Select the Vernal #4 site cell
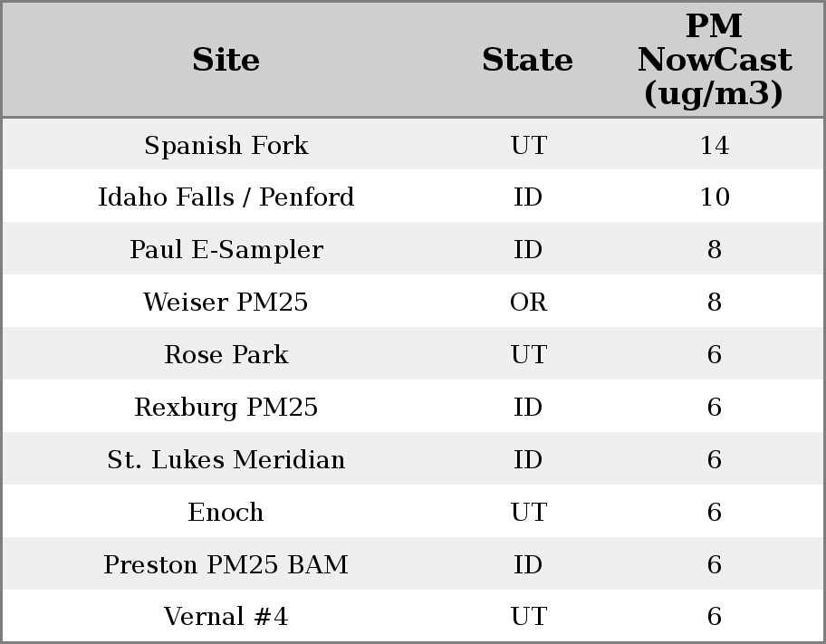Image resolution: width=826 pixels, height=644 pixels. click(x=226, y=617)
